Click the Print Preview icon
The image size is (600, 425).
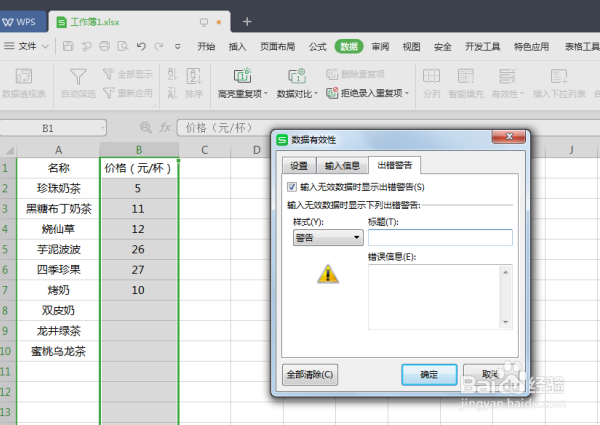point(123,46)
